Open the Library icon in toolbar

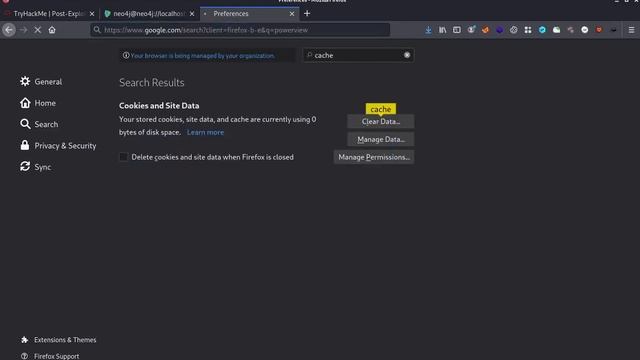(x=442, y=30)
